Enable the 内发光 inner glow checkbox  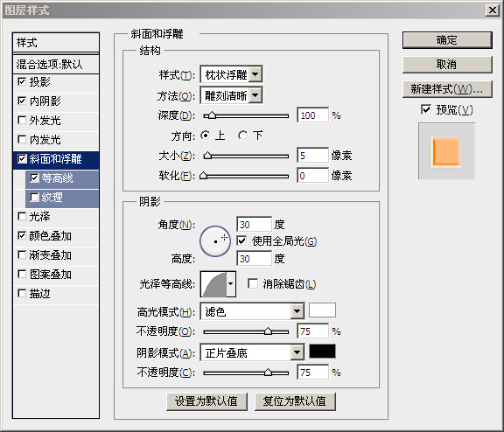click(22, 139)
